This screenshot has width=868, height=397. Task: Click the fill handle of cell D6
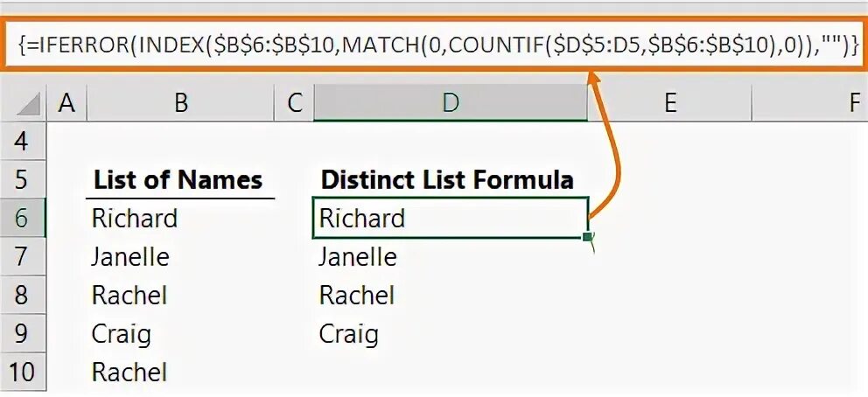[x=585, y=237]
